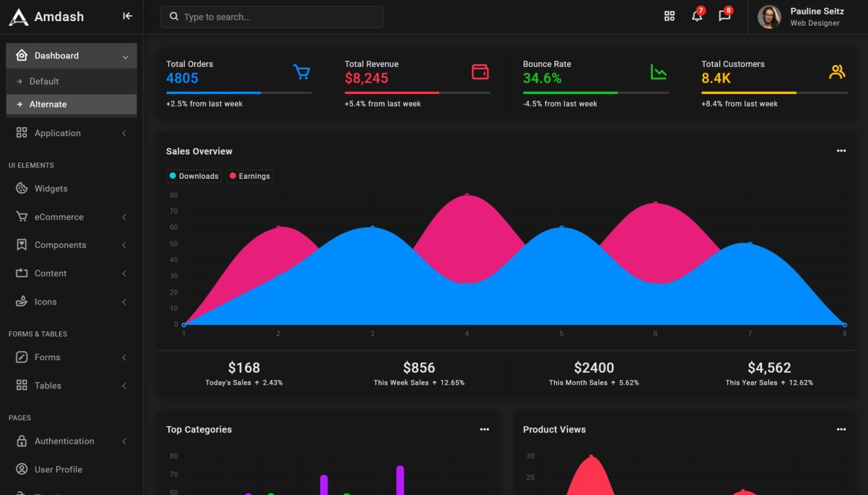
Task: Click the customers icon on Total Customers card
Action: [836, 72]
